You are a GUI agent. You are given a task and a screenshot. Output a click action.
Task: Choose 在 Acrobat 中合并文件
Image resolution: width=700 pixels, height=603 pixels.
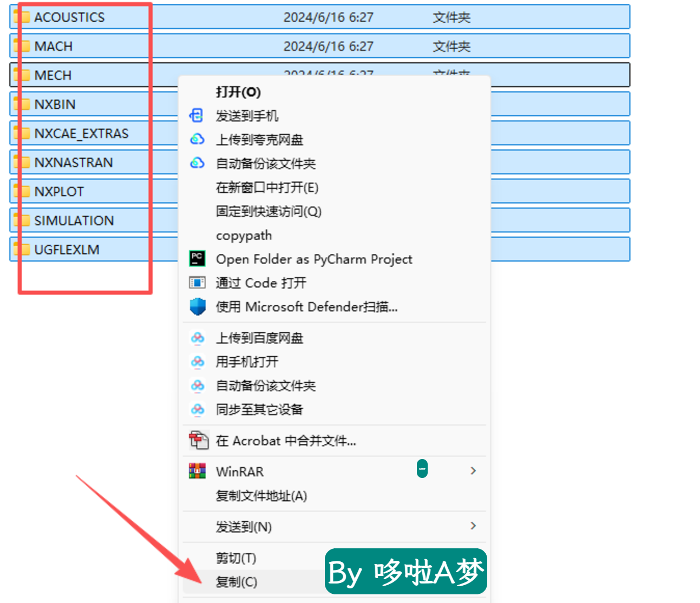coord(286,441)
